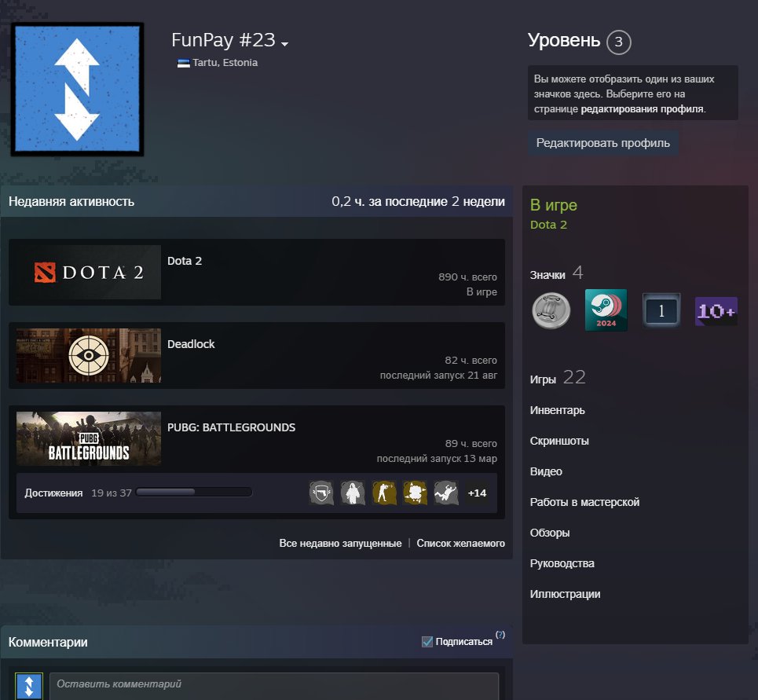Open the first PUBG achievement, the pistol shield
Image resolution: width=758 pixels, height=700 pixels.
[321, 493]
